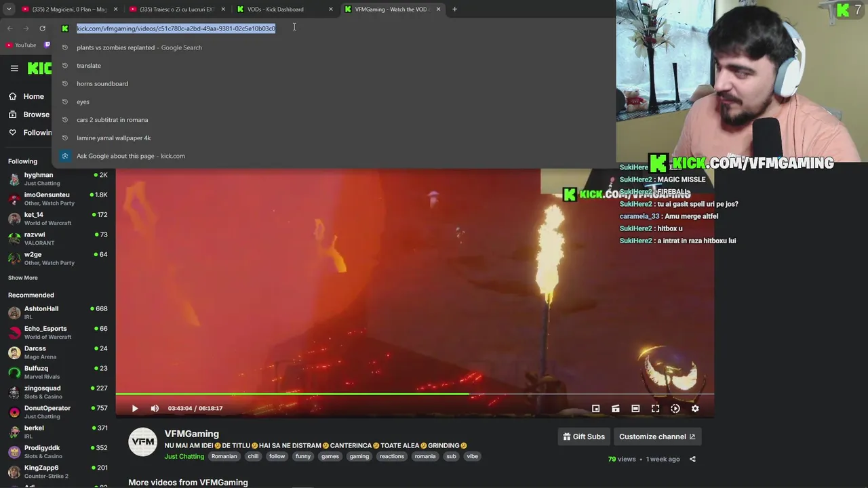Click the 'reactions' tag
Screen dimensions: 868x488
pos(392,457)
